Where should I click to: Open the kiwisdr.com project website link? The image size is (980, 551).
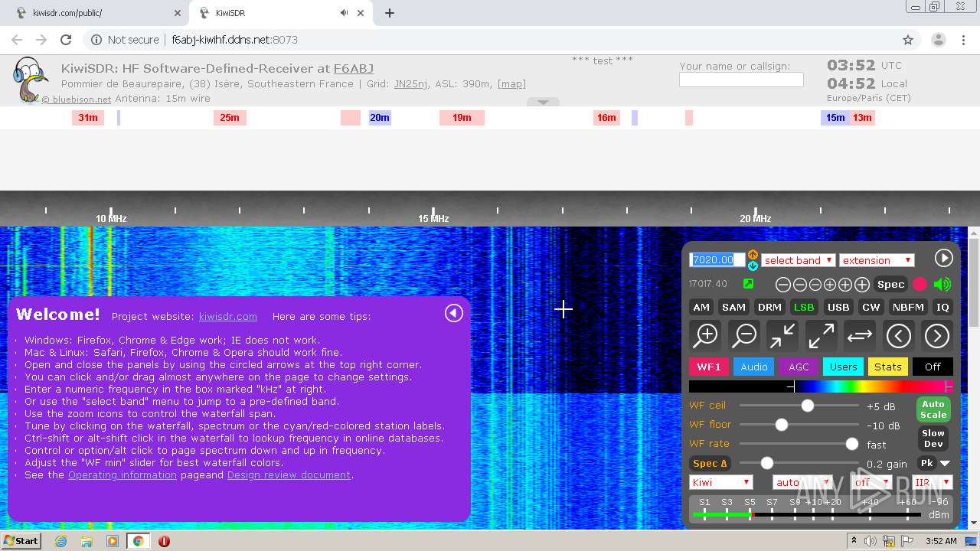click(228, 316)
